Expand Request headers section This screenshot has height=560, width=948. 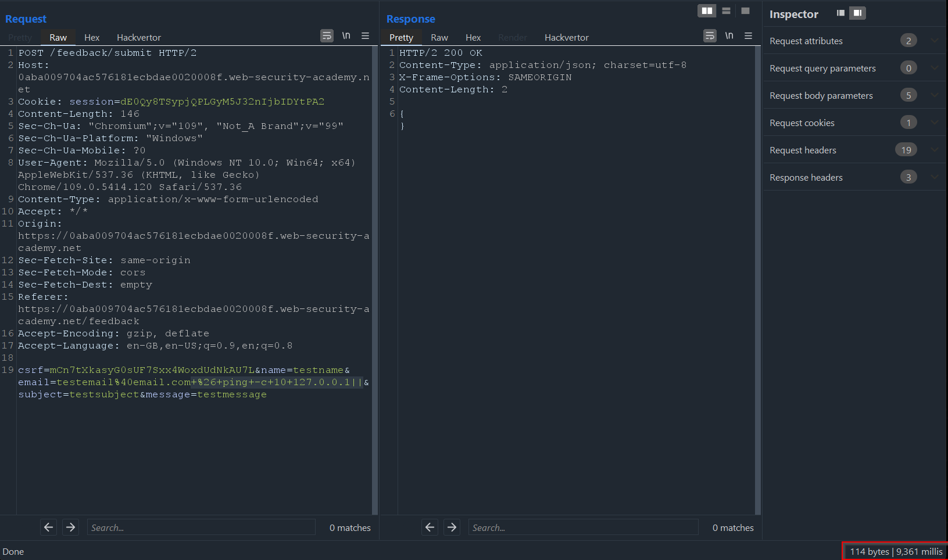[x=934, y=150]
